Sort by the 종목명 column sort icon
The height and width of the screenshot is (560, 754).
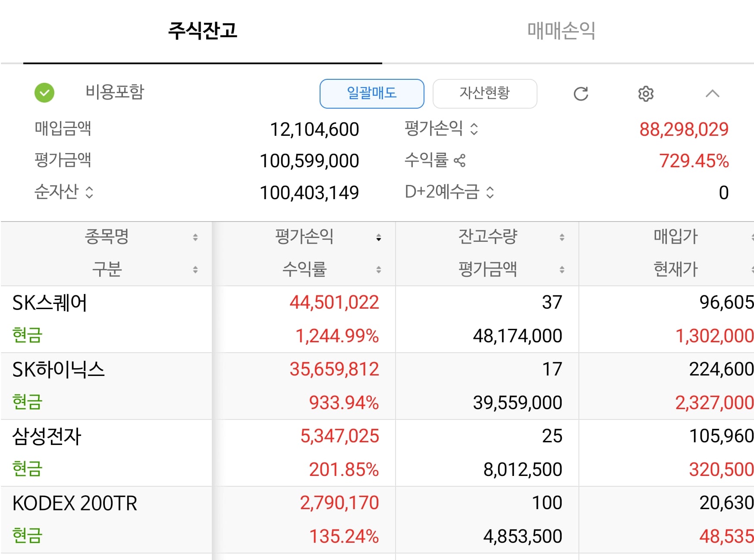coord(195,237)
